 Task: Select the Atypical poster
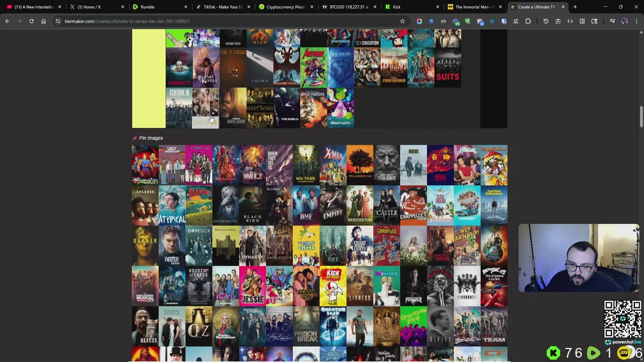(x=172, y=205)
